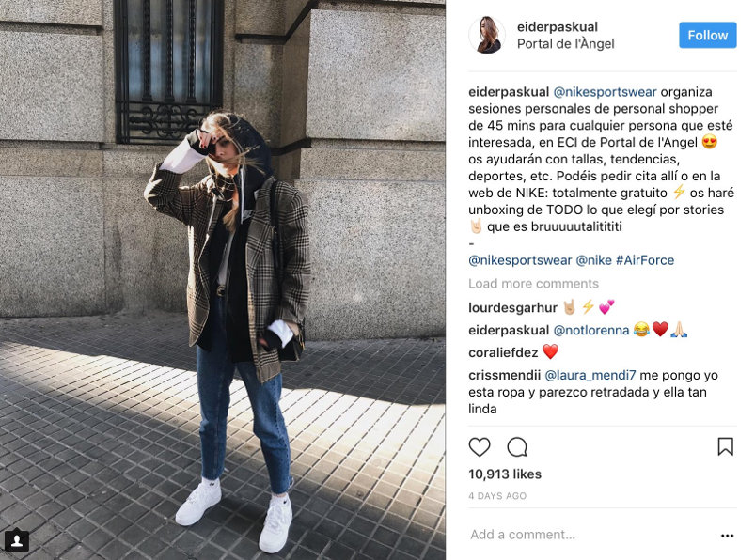The height and width of the screenshot is (560, 755).
Task: Like the post with the heart icon
Action: (480, 447)
